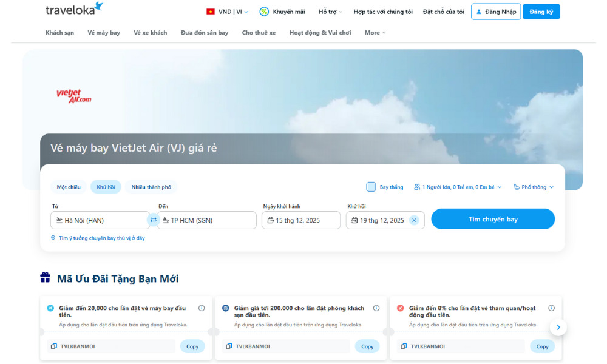Click the Đăng Nhập login button

(496, 11)
